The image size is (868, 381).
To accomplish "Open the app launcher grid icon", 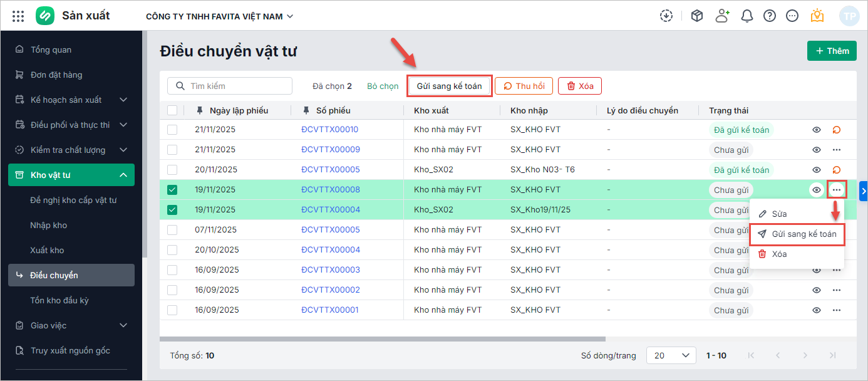I will tap(18, 16).
